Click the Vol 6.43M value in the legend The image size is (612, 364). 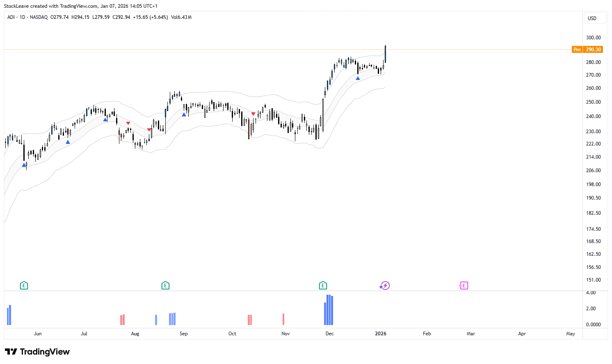pyautogui.click(x=181, y=17)
